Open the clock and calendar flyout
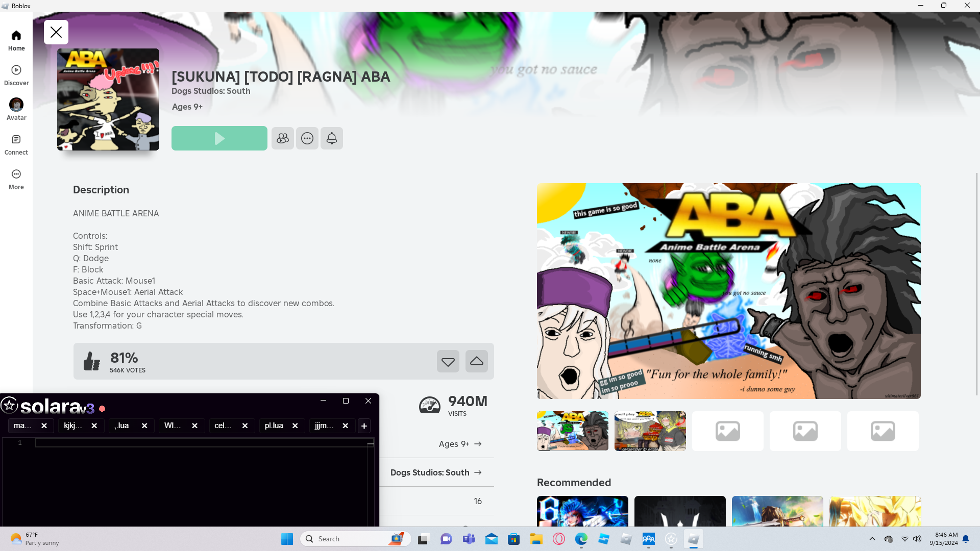 point(943,539)
